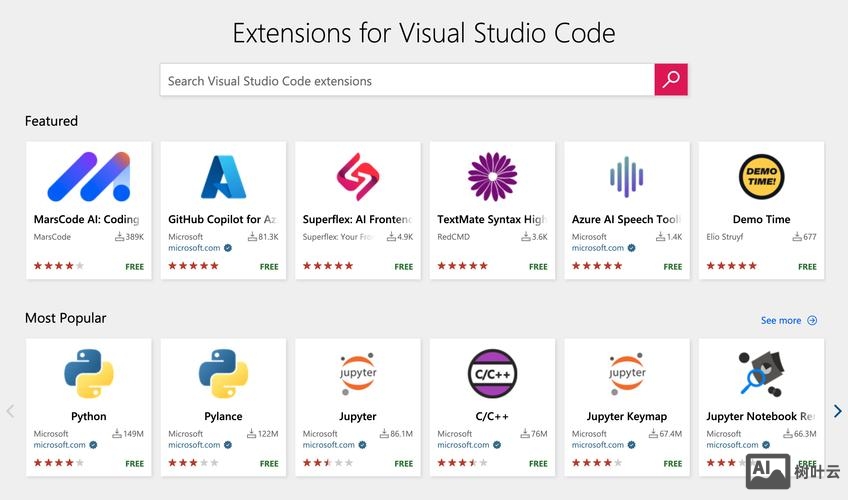Click the microsoft.com link under Python
848x500 pixels.
point(60,445)
